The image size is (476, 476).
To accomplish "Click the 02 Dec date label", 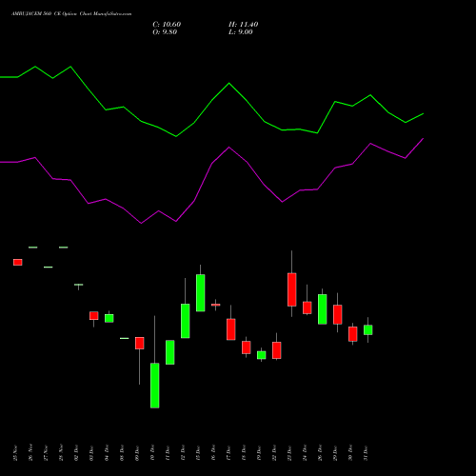I will click(76, 453).
